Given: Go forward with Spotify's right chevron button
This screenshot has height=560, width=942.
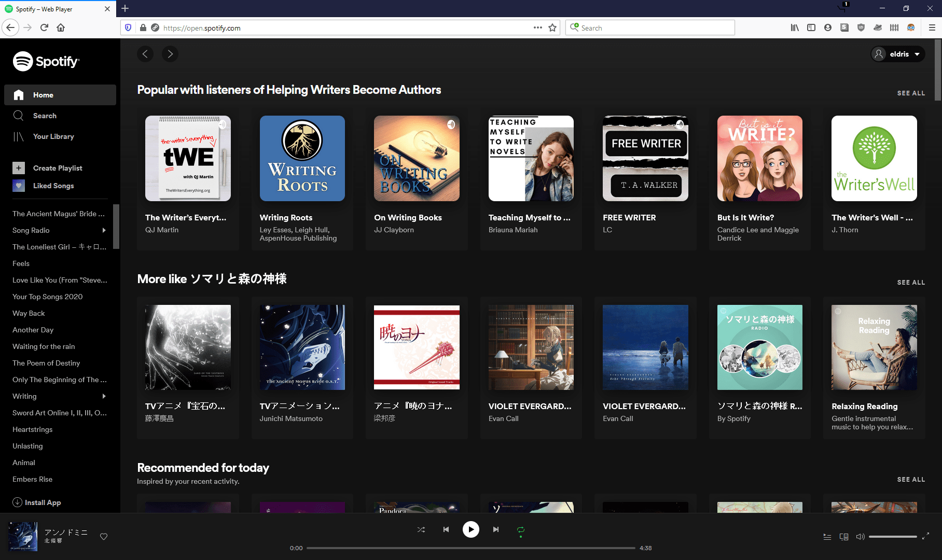Looking at the screenshot, I should pyautogui.click(x=170, y=54).
